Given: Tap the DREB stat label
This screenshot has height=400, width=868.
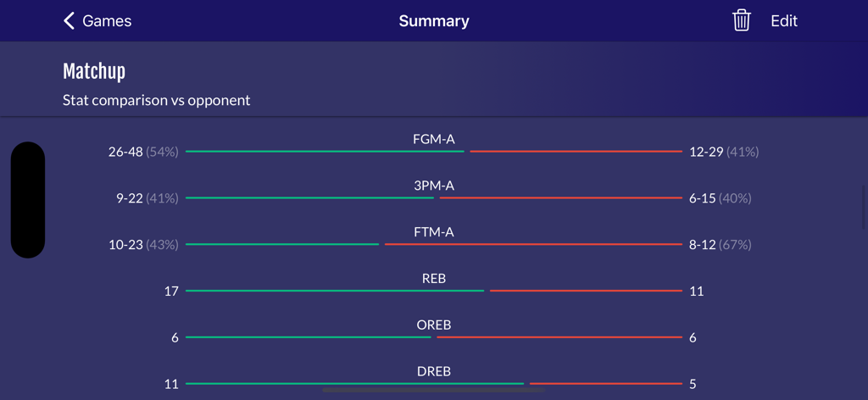Looking at the screenshot, I should 434,371.
